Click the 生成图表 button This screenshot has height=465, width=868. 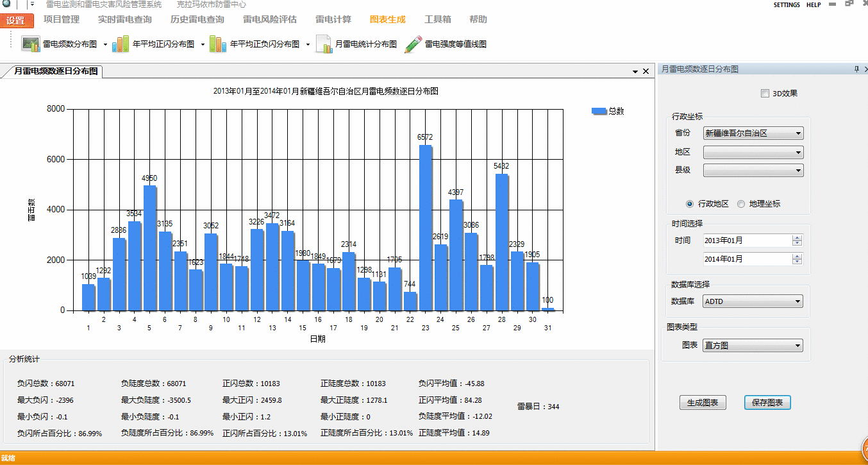703,403
